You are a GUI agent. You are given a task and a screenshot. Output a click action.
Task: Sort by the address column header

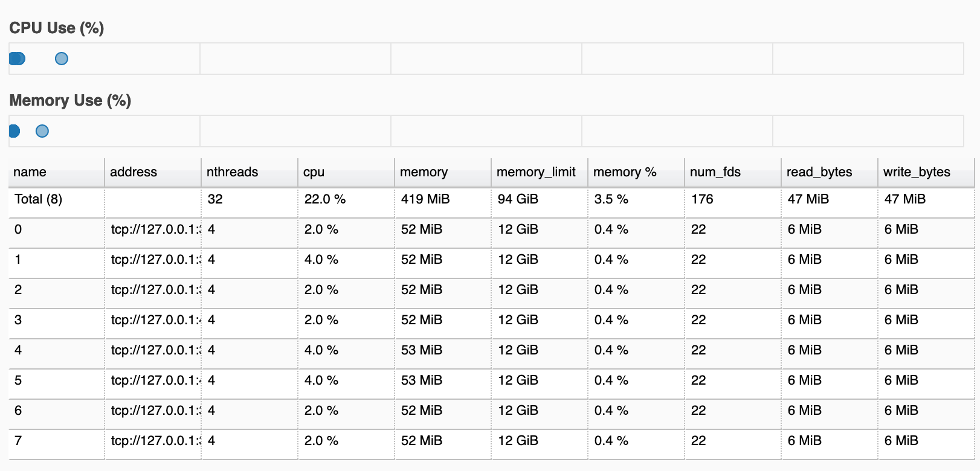click(134, 172)
